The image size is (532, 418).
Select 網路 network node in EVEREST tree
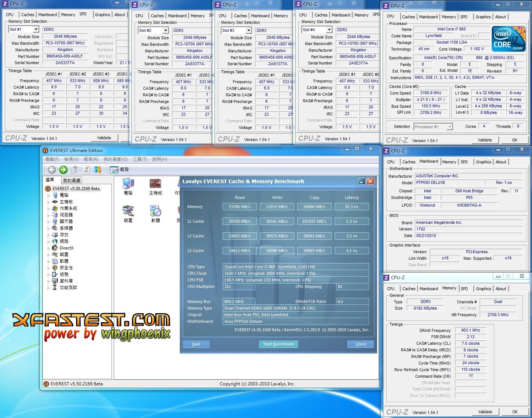pyautogui.click(x=64, y=241)
